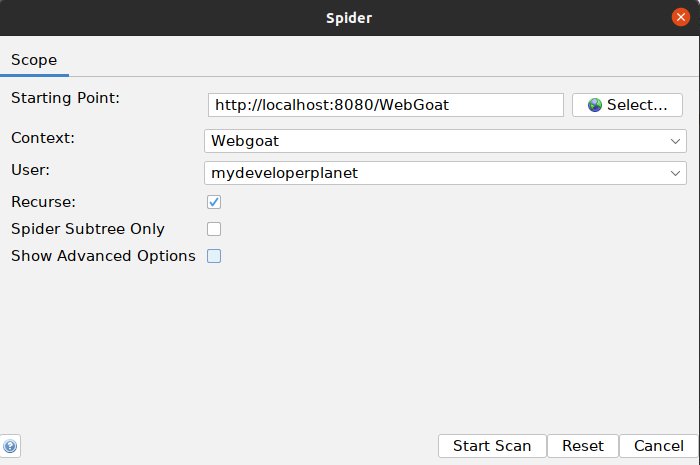Image resolution: width=700 pixels, height=465 pixels.
Task: Tick the Show Advanced Options checkbox
Action: point(214,256)
